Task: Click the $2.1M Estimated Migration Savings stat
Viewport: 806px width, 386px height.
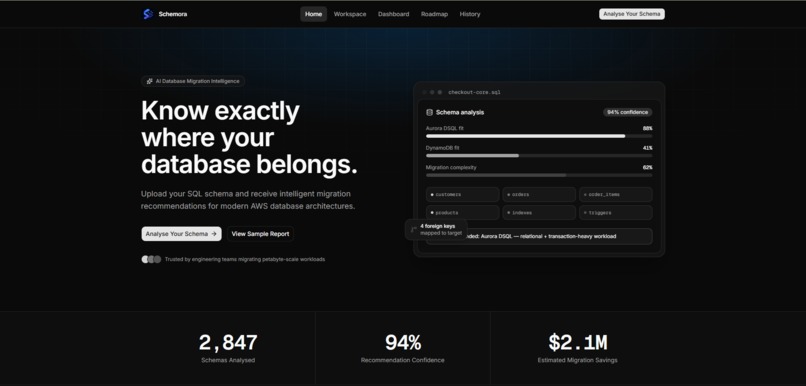Action: coord(577,348)
